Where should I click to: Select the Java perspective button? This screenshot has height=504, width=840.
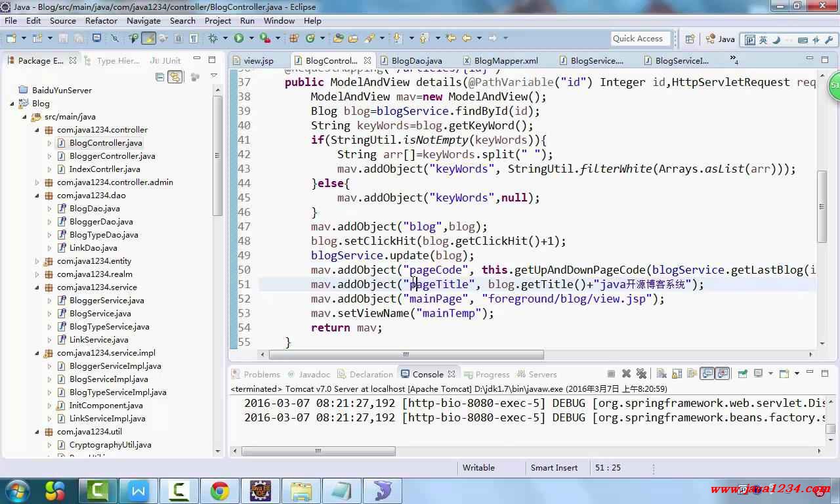(x=720, y=39)
